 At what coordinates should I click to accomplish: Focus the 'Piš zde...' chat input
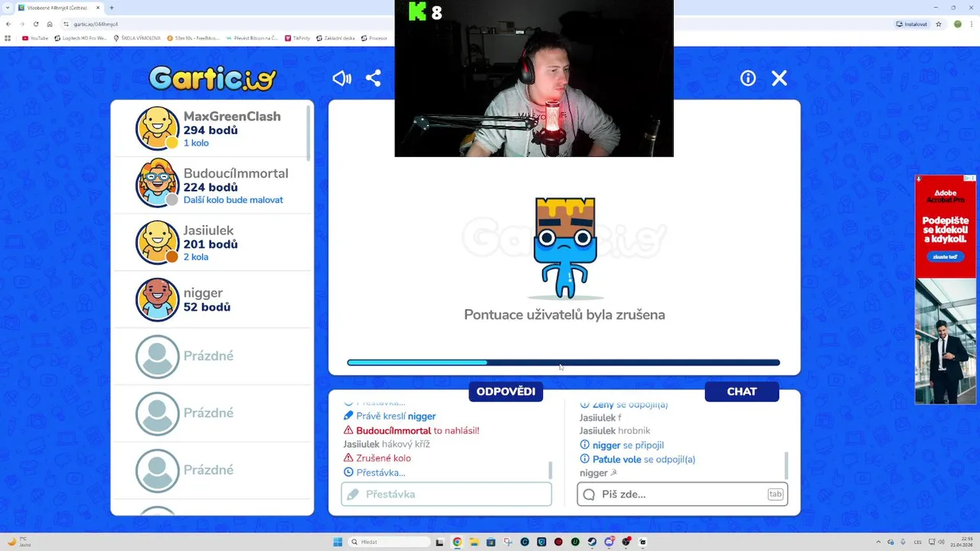pyautogui.click(x=682, y=494)
